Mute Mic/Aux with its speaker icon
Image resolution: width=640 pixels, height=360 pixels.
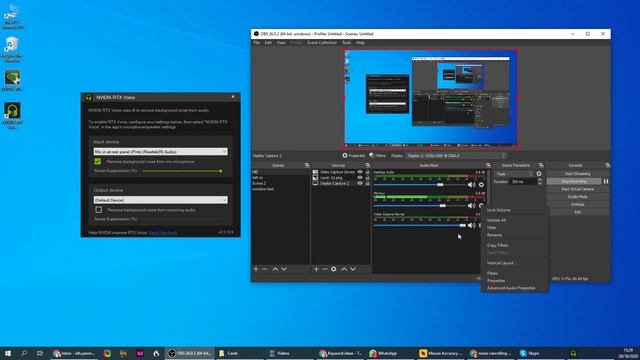click(471, 205)
